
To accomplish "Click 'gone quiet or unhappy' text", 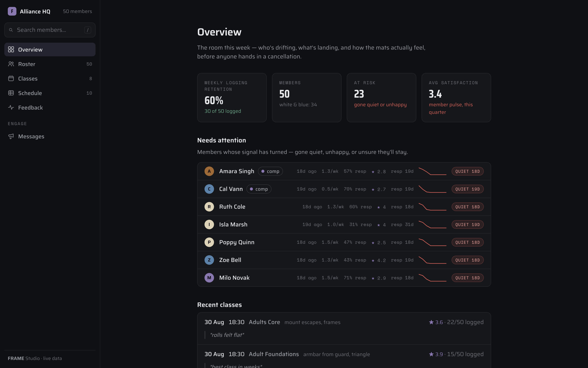I will pyautogui.click(x=380, y=105).
